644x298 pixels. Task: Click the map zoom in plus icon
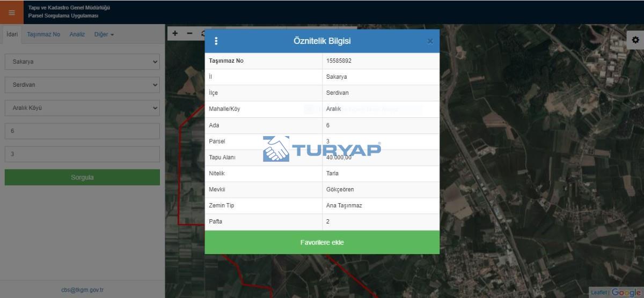[x=175, y=33]
